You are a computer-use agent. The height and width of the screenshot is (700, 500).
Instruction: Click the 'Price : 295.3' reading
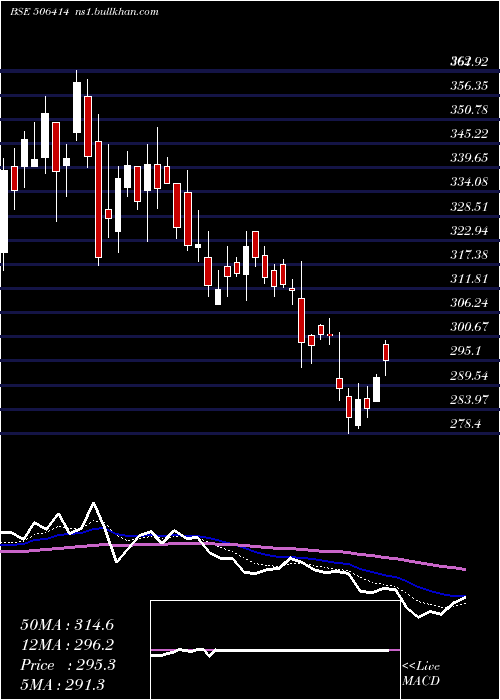pyautogui.click(x=68, y=665)
